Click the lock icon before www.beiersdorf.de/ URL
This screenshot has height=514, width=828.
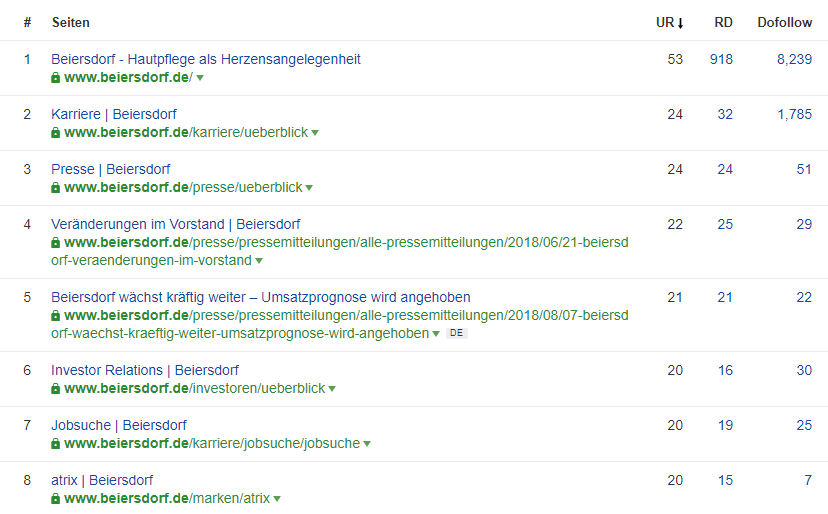[x=55, y=78]
